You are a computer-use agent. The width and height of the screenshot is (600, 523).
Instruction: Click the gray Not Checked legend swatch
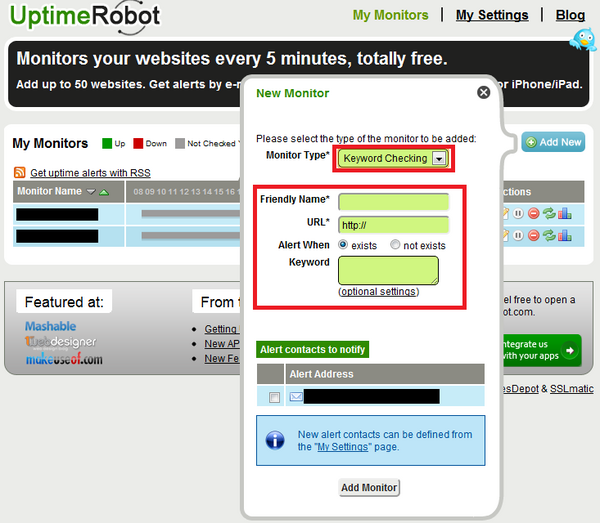point(180,143)
